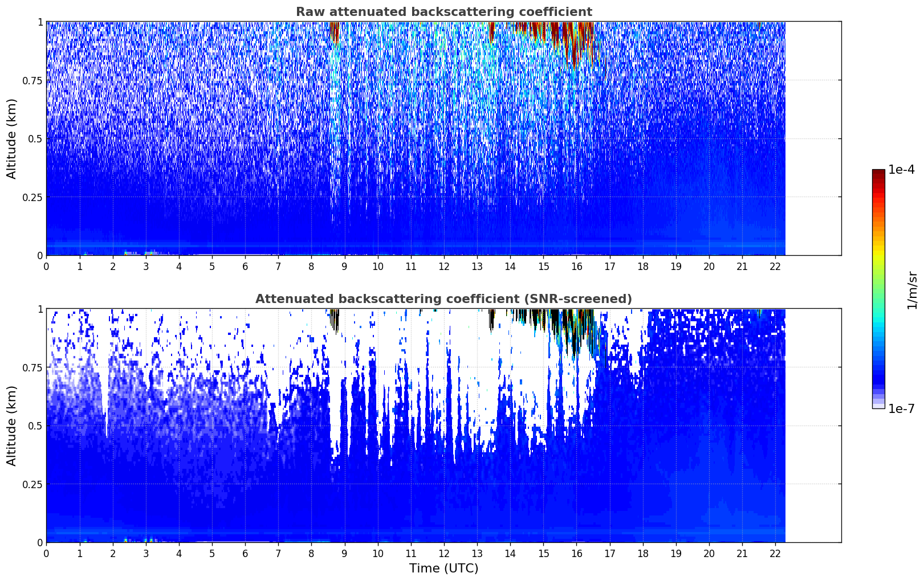Click the near-surface signal at 3 UTC, top plot
The width and height of the screenshot is (924, 581).
click(149, 252)
